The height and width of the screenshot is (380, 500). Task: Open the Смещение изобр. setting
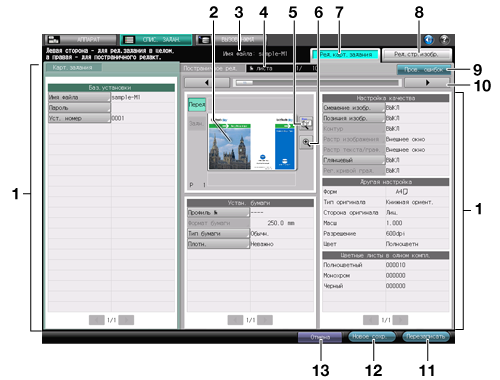(354, 108)
